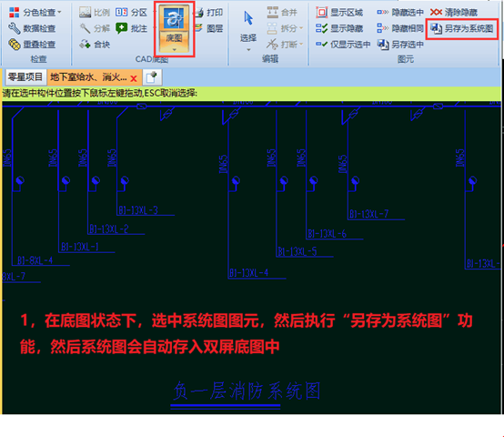Click the 隐藏选中 hide selected button
Viewport: 504px width, 437px height.
(x=400, y=13)
